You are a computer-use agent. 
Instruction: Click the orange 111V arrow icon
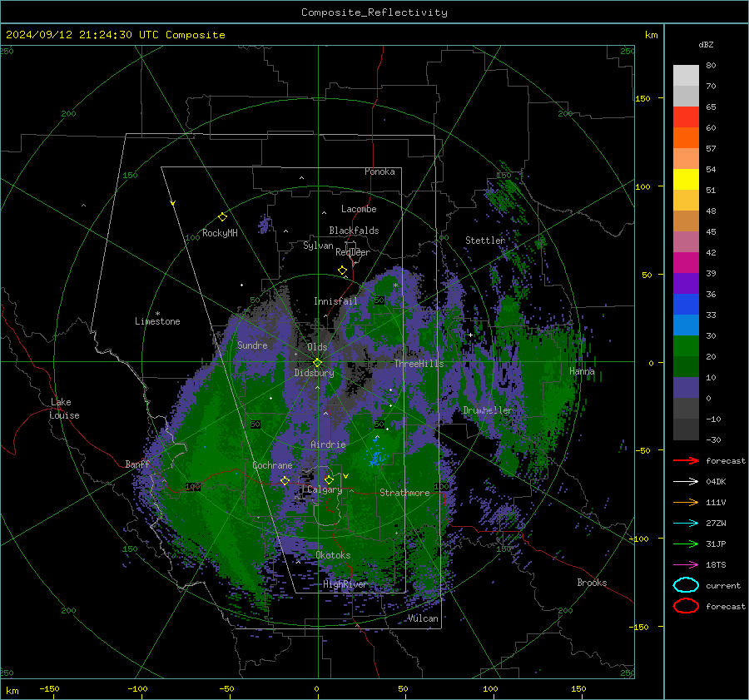click(686, 502)
